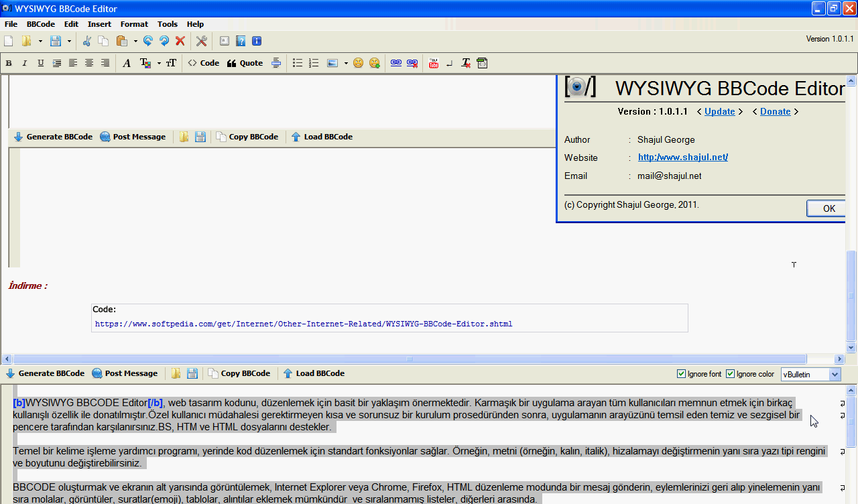Click the red X delete icon
858x504 pixels.
(180, 42)
